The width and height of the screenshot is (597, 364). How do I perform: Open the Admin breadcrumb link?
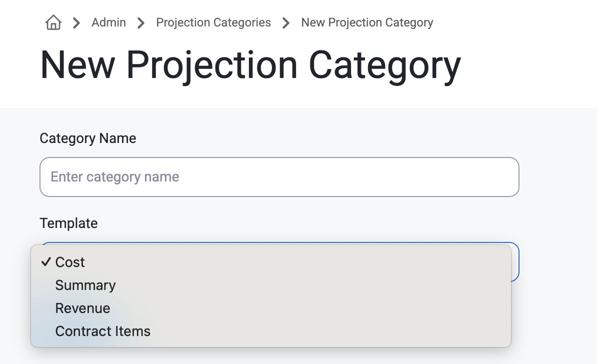point(108,22)
